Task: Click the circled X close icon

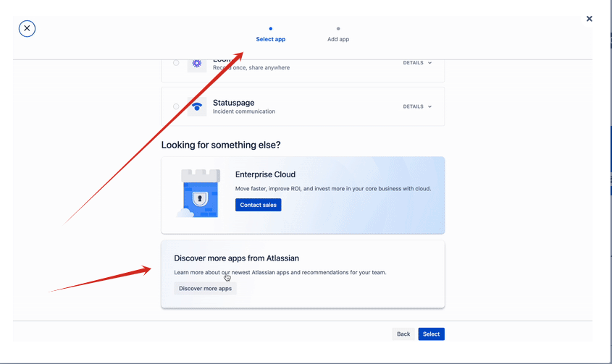Action: (27, 28)
